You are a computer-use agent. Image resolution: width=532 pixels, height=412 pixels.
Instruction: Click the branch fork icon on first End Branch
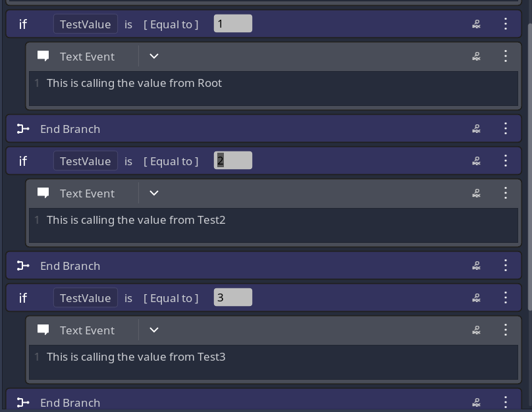click(23, 128)
